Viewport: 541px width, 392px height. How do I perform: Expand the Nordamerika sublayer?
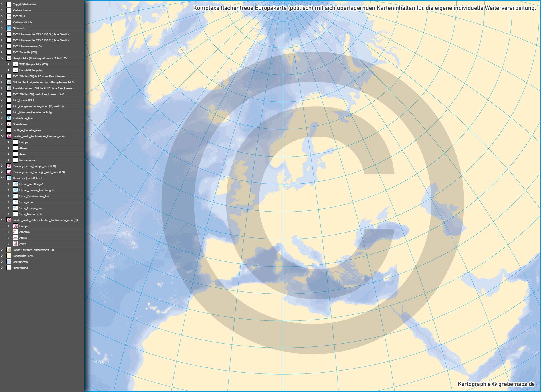click(9, 160)
